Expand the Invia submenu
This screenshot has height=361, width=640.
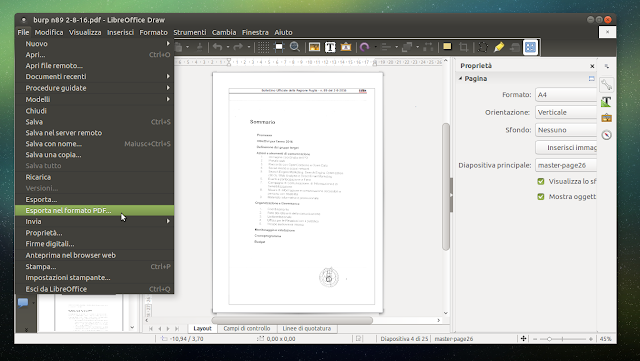[x=95, y=221]
